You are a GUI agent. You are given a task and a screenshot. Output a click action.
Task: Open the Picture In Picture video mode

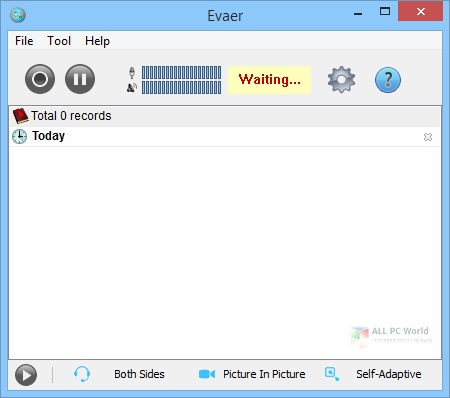[264, 374]
